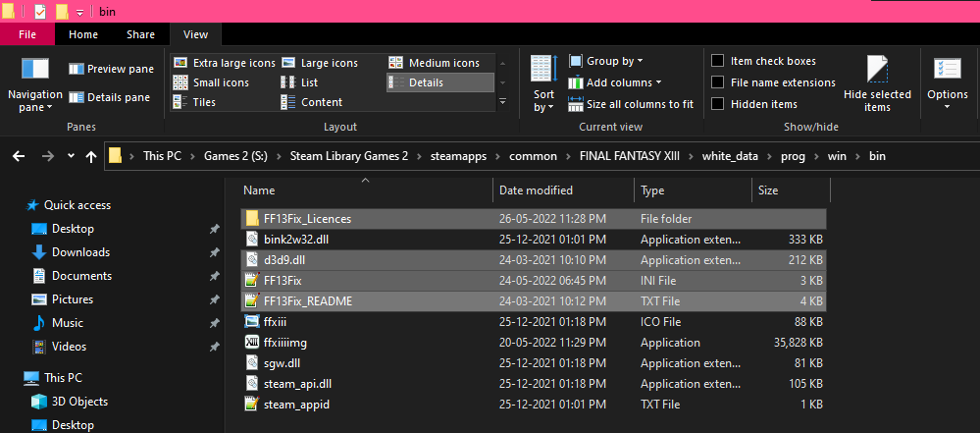Viewport: 980px width, 433px height.
Task: Switch layout to Medium icons
Action: 435,63
